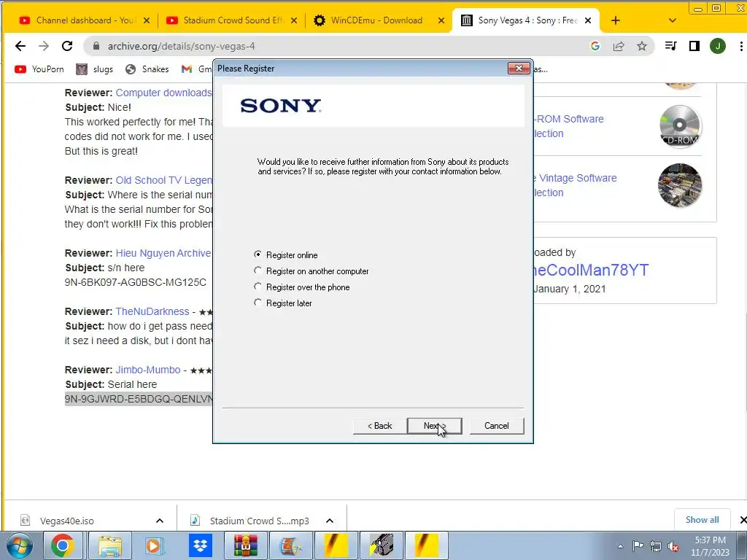747x560 pixels.
Task: Select the Register online radio button
Action: (x=258, y=254)
